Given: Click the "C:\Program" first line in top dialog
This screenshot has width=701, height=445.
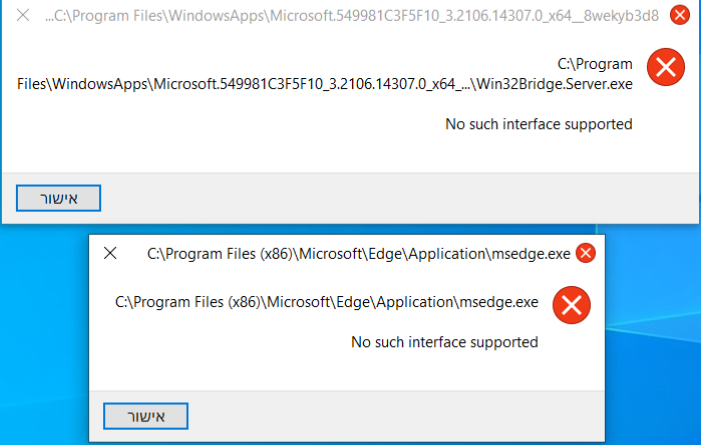Looking at the screenshot, I should point(595,64).
